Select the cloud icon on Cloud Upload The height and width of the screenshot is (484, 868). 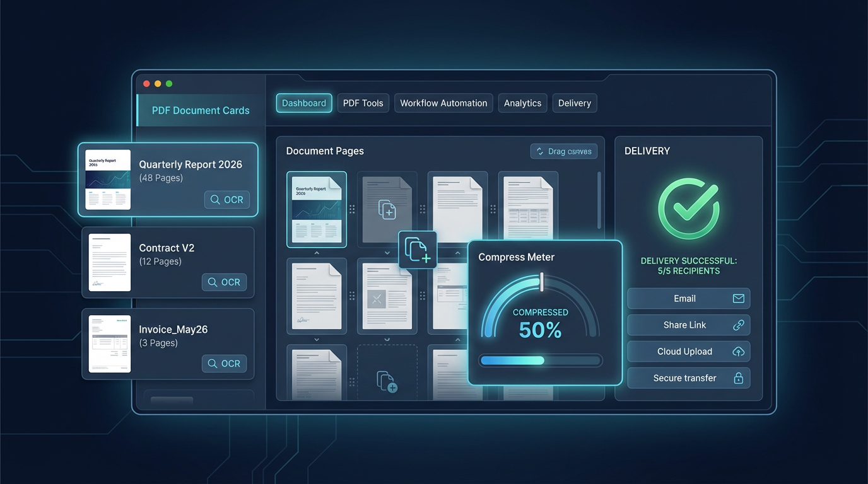pos(738,352)
